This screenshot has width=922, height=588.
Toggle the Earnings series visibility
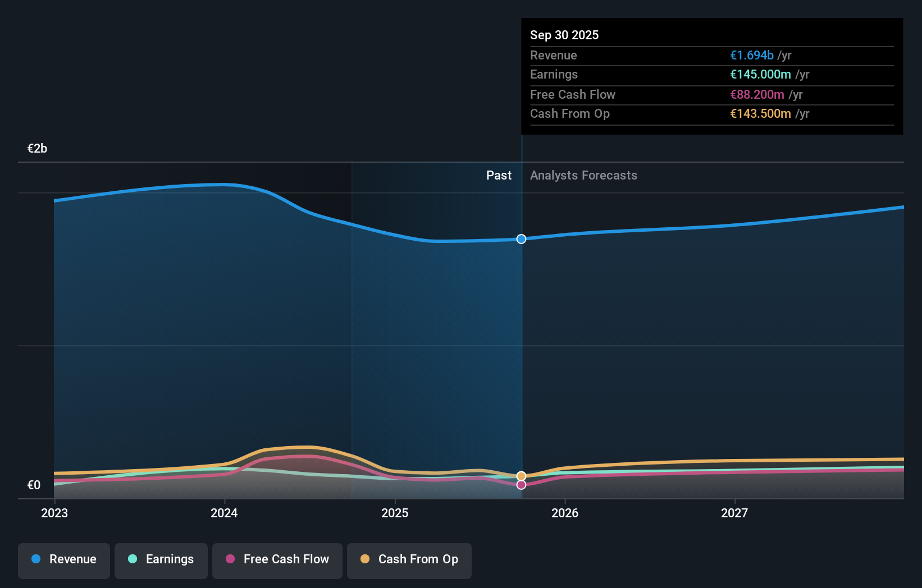tap(161, 561)
